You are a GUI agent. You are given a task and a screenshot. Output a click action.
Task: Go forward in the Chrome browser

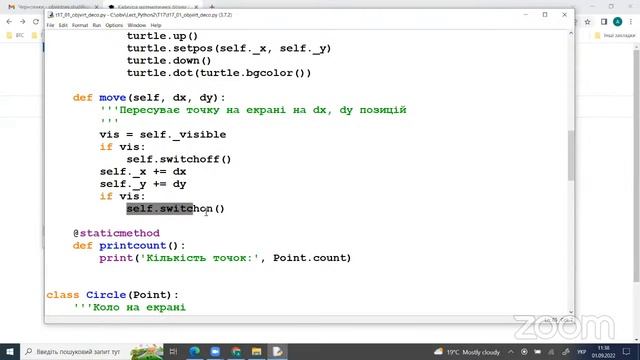23,22
